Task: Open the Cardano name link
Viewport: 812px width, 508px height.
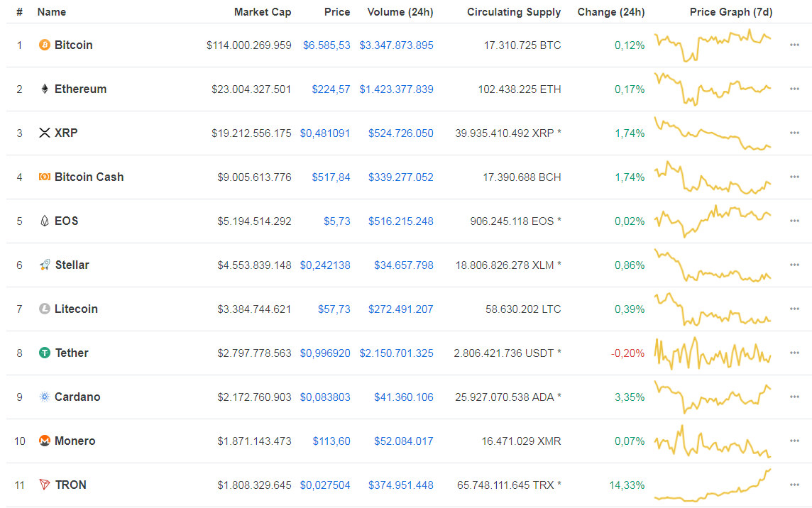Action: coord(77,397)
